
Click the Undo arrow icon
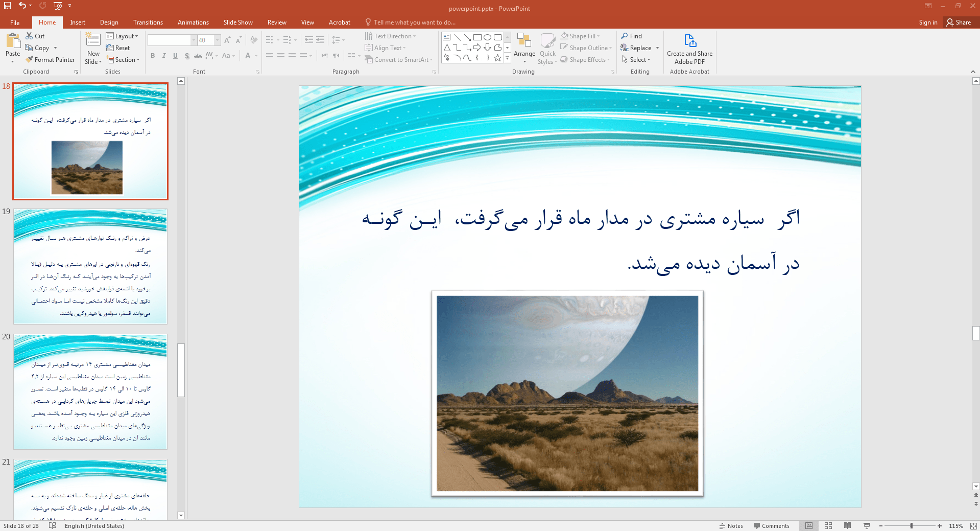pyautogui.click(x=22, y=6)
